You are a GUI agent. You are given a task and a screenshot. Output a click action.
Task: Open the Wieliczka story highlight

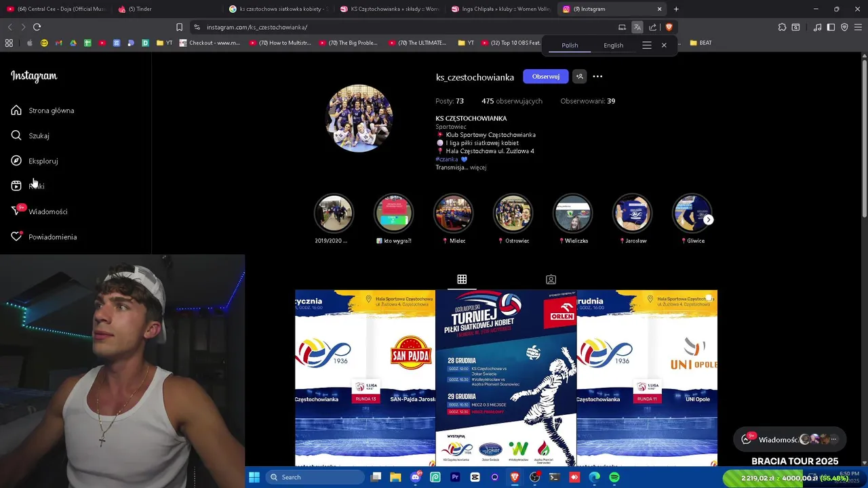coord(572,213)
